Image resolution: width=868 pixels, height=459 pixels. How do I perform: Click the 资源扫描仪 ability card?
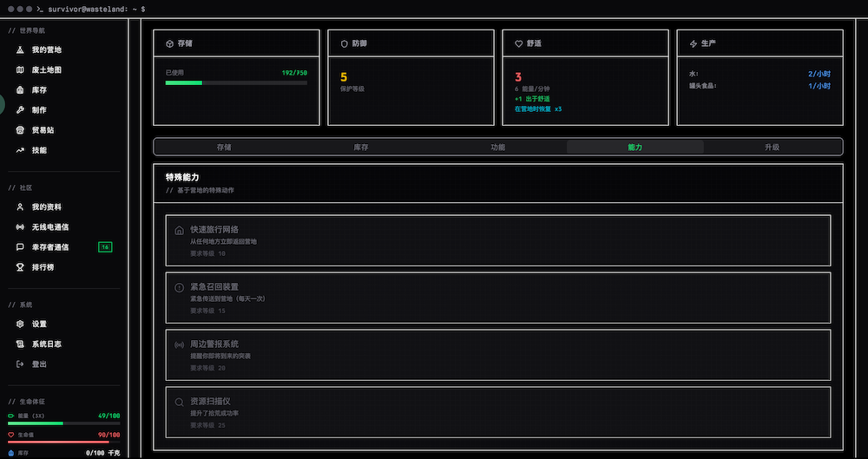pyautogui.click(x=497, y=412)
